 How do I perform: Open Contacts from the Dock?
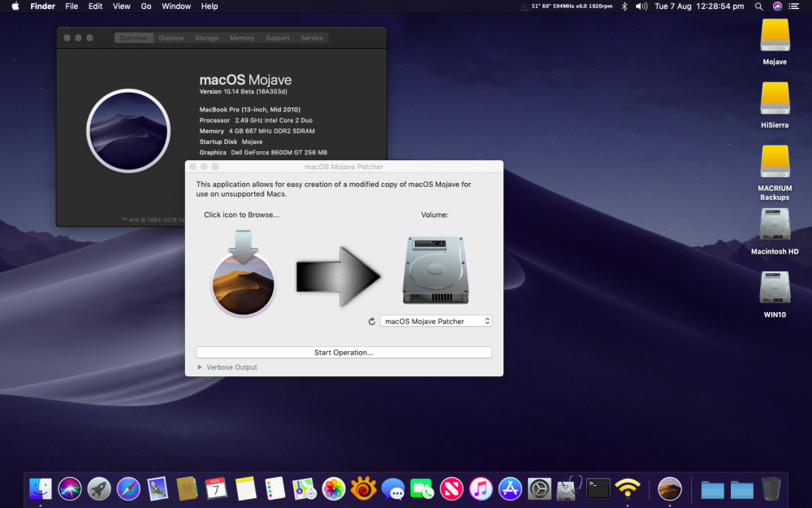(x=187, y=488)
